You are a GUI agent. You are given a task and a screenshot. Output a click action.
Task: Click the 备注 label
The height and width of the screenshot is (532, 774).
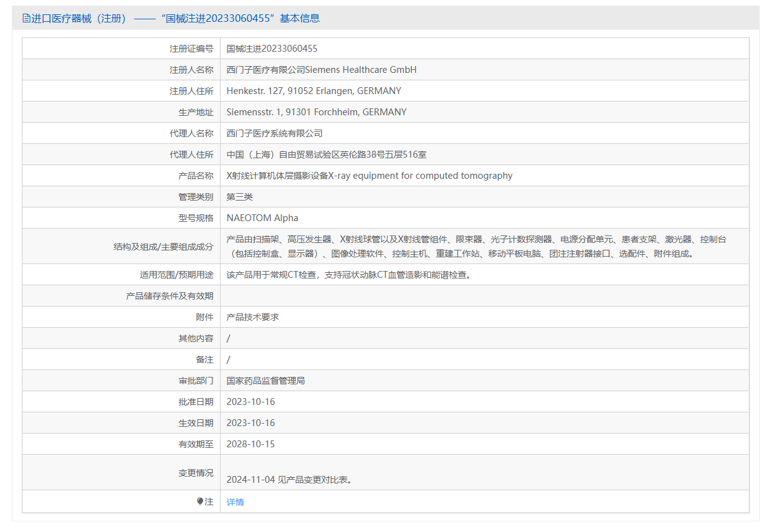point(204,359)
